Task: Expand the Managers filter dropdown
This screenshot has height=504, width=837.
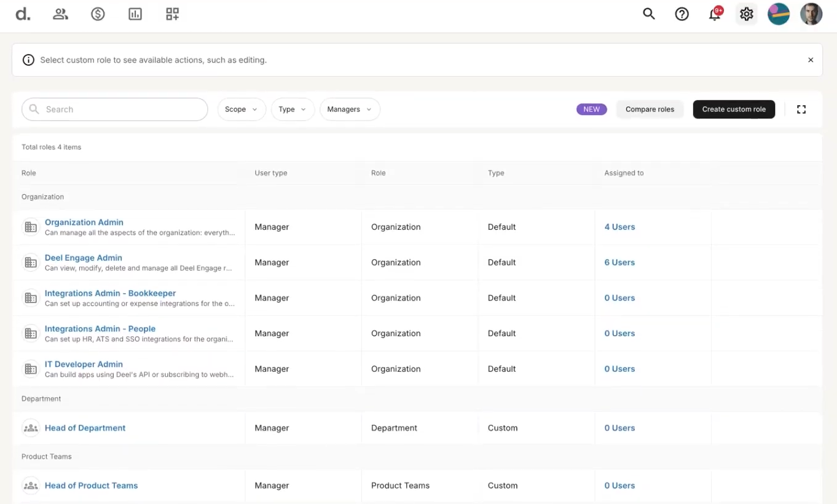Action: coord(350,109)
